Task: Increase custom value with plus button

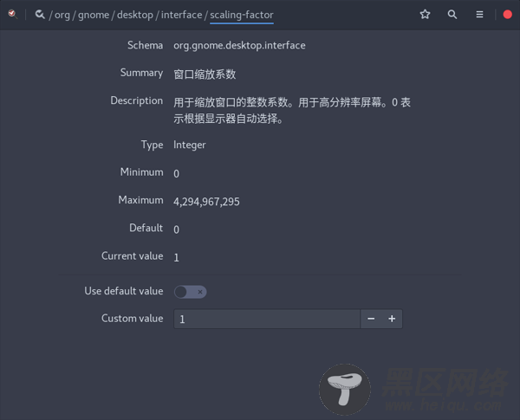Action: (392, 319)
